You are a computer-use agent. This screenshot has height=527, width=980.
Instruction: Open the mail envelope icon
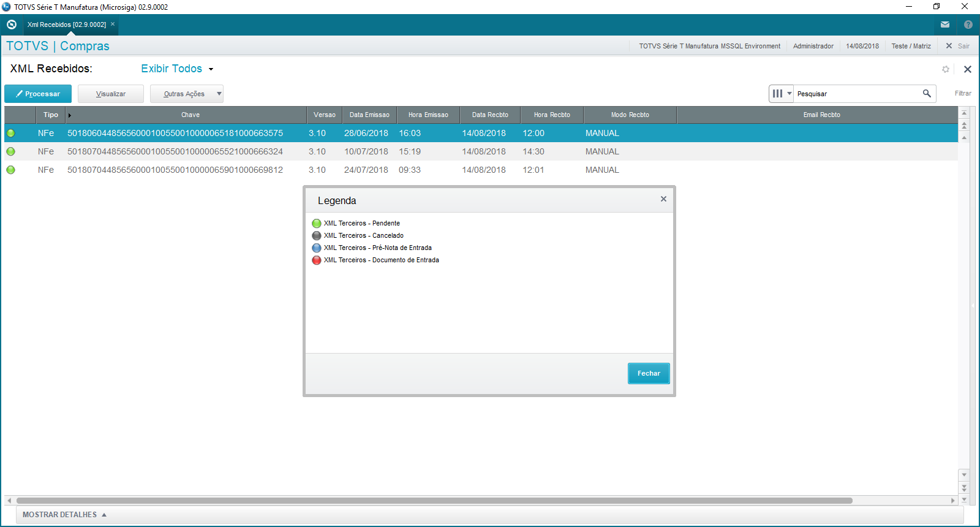945,25
